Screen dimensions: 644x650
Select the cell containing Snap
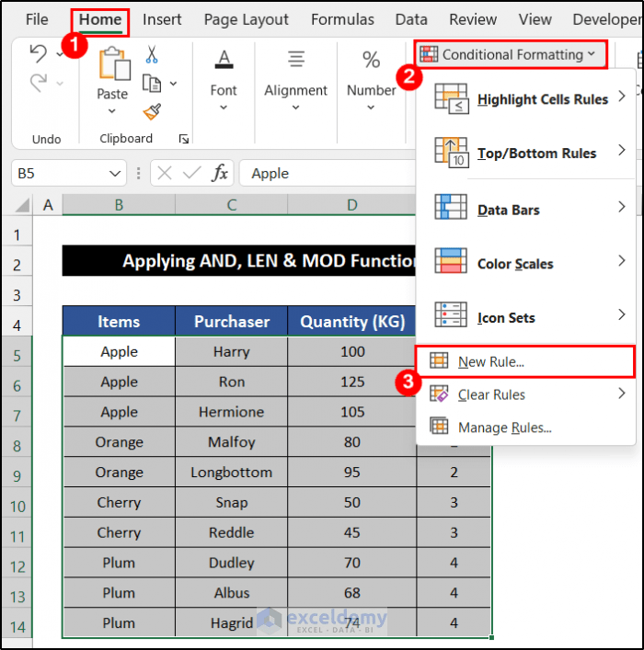coord(232,502)
